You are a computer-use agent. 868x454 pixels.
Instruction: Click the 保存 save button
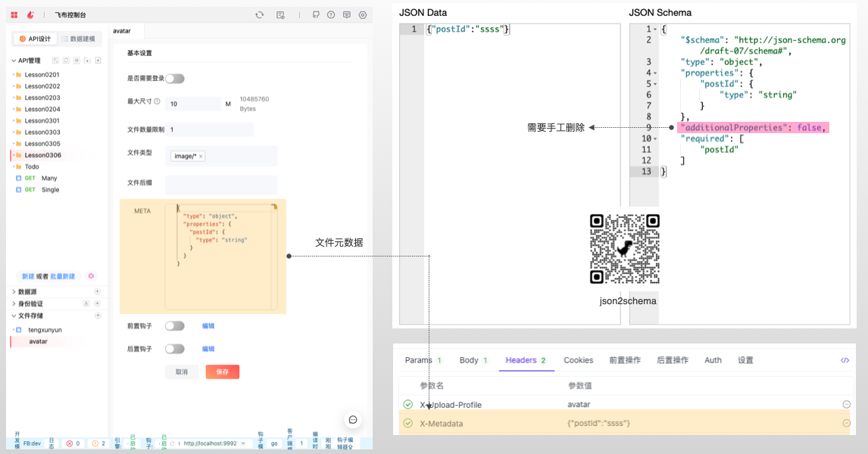[x=223, y=372]
